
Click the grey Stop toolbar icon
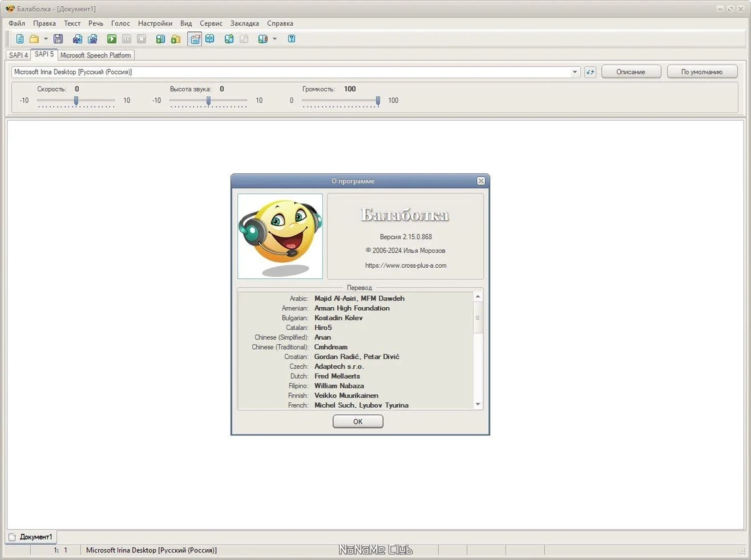coord(141,39)
